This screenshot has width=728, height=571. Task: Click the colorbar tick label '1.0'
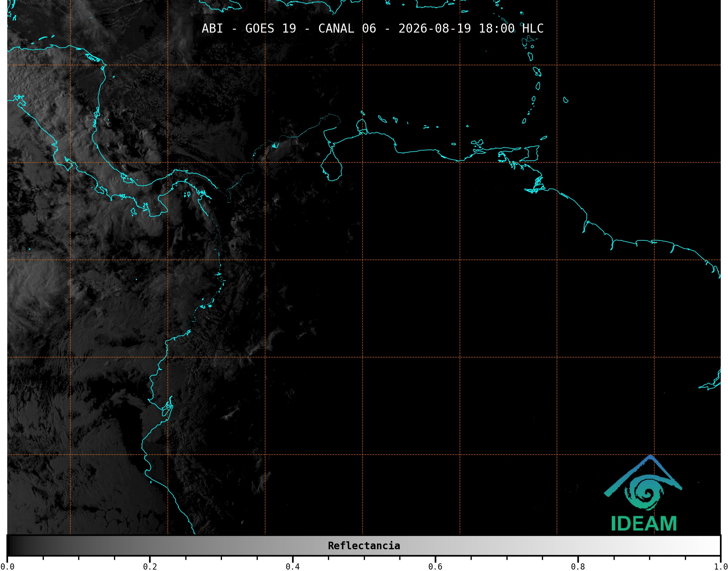[720, 567]
